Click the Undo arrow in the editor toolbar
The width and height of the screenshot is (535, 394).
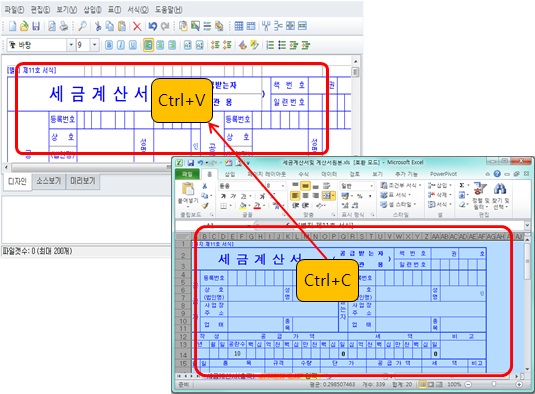[153, 26]
